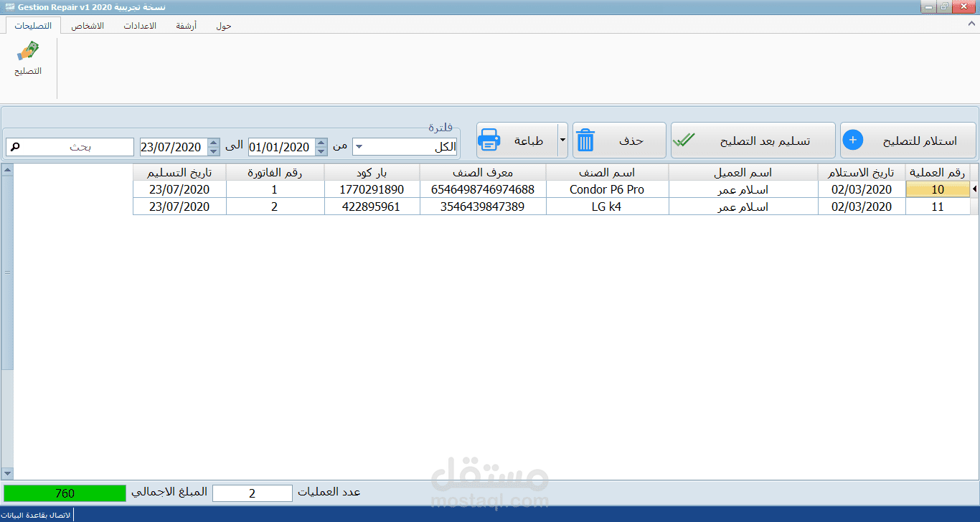Click the طباعة print button
This screenshot has width=980, height=522.
click(x=517, y=140)
